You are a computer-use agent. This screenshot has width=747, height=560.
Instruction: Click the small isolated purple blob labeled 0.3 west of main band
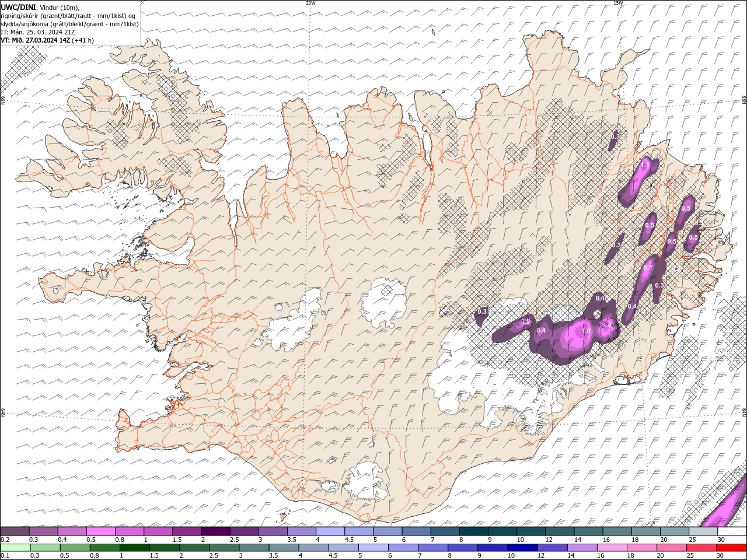click(482, 315)
